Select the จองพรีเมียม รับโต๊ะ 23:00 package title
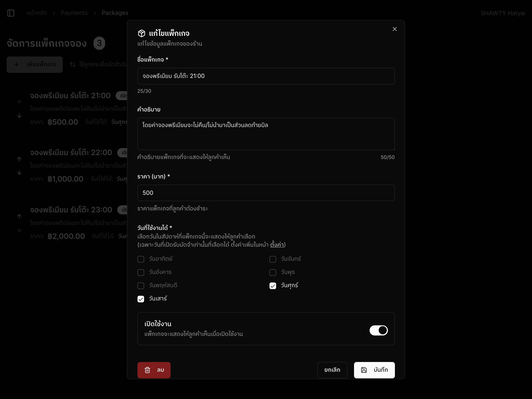Image resolution: width=532 pixels, height=399 pixels. coord(71,210)
